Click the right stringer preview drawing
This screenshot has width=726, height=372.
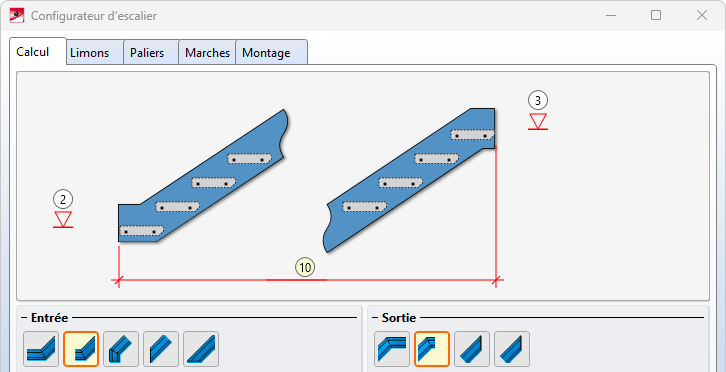tap(408, 180)
